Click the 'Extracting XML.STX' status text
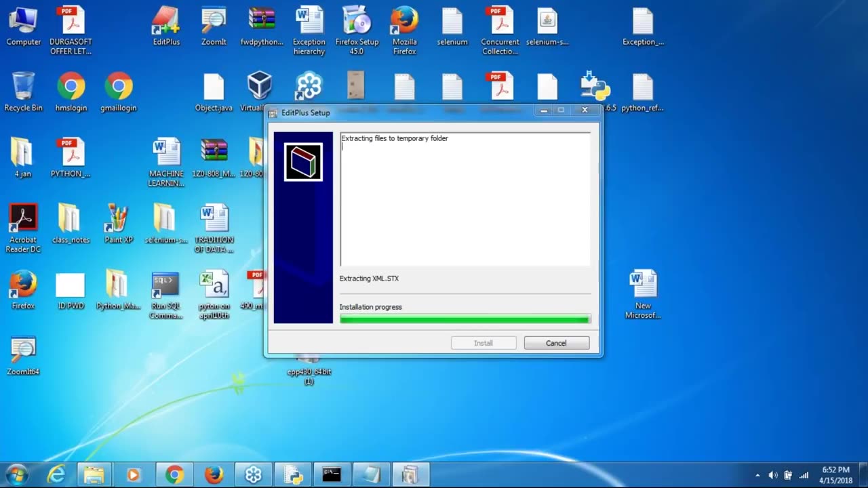The height and width of the screenshot is (488, 868). (369, 279)
